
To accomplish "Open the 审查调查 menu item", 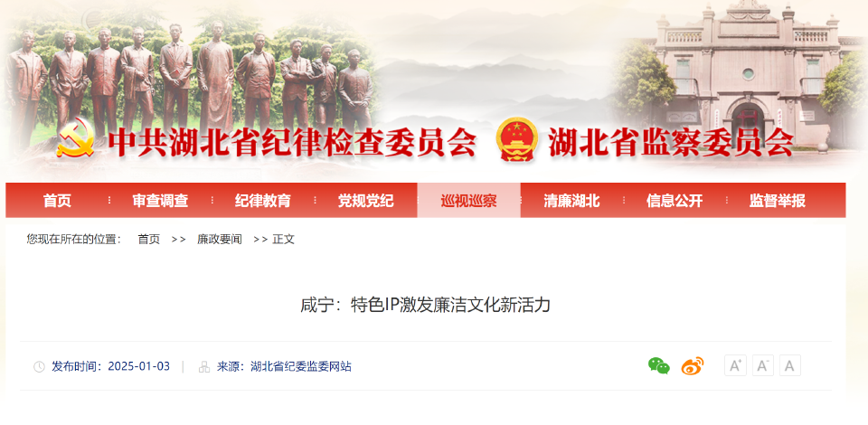I will [161, 201].
